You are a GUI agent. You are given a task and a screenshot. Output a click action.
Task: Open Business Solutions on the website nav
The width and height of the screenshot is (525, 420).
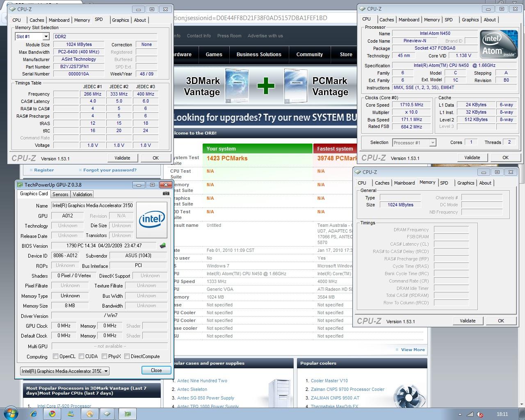(x=259, y=55)
